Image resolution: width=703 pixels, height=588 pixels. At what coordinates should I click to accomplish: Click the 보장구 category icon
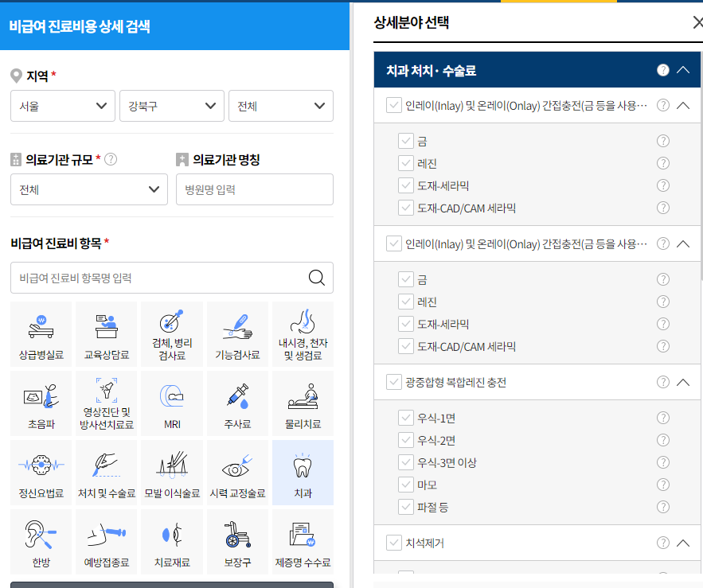click(x=236, y=542)
